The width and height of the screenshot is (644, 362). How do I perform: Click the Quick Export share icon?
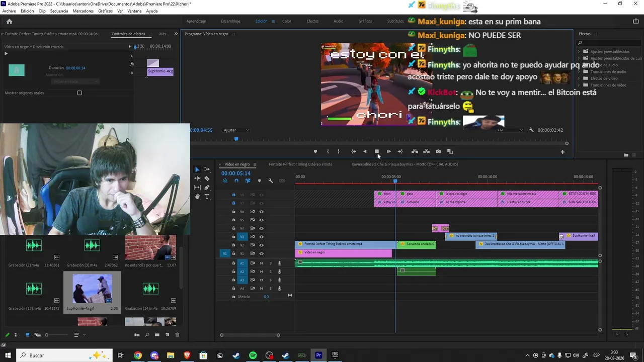(x=635, y=21)
